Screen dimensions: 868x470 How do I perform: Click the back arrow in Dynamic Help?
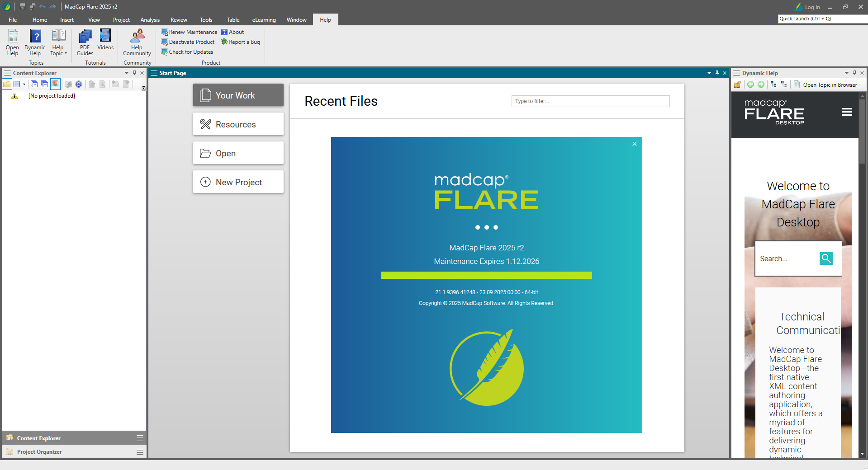750,85
